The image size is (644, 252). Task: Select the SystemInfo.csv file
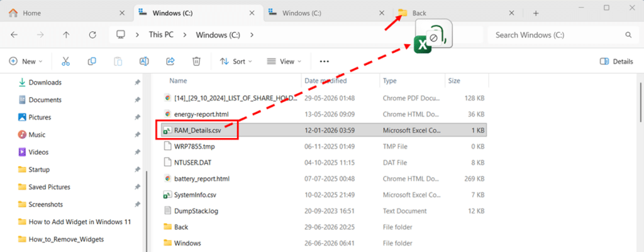[x=324, y=195]
